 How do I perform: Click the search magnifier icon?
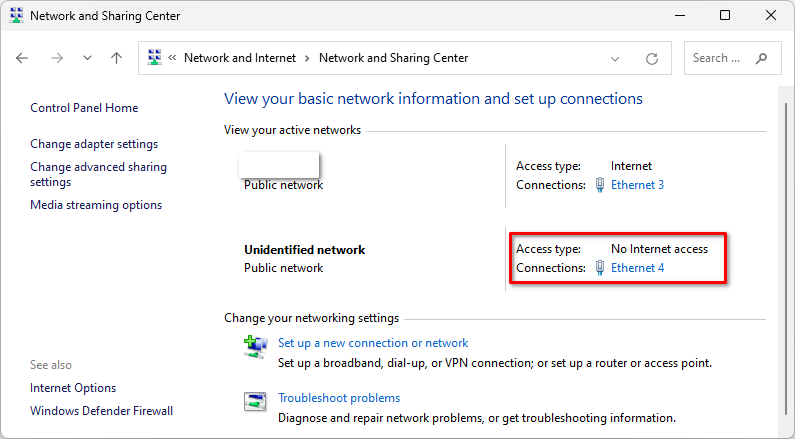[x=761, y=58]
